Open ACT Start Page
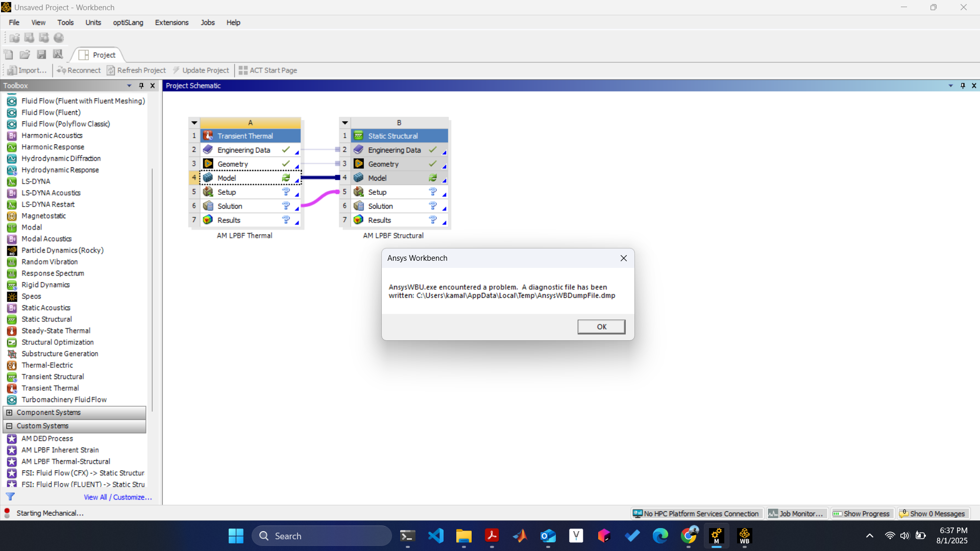980x551 pixels. coord(268,70)
